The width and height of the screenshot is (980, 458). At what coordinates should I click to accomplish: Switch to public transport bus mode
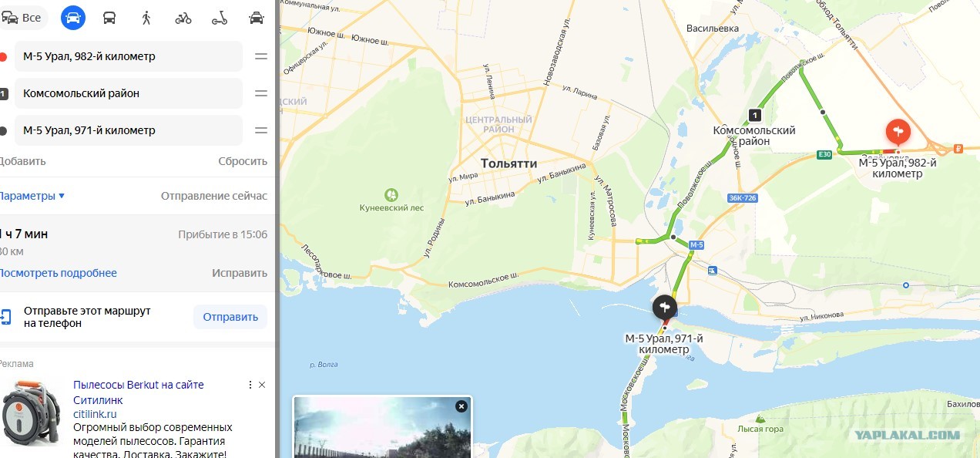pos(110,18)
